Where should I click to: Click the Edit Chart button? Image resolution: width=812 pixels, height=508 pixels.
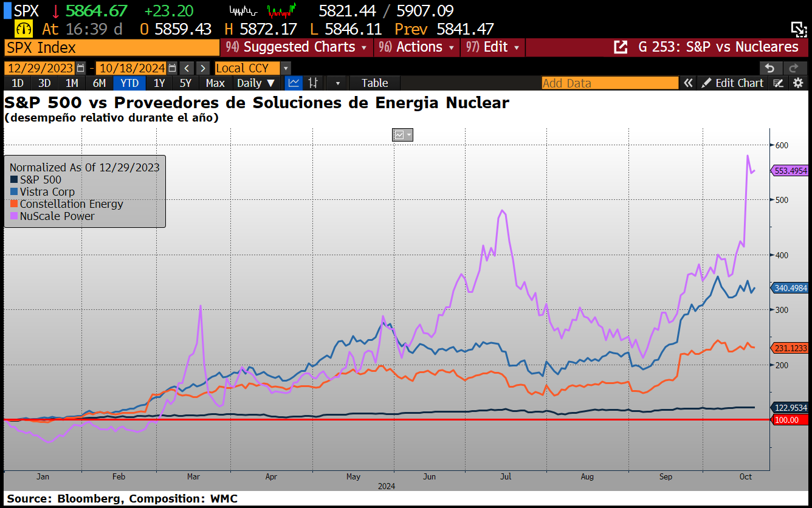point(733,83)
